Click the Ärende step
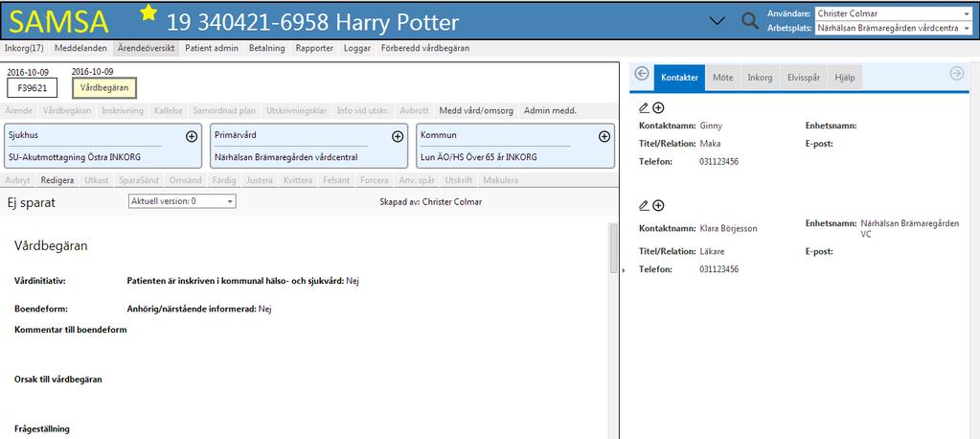Screen dimensions: 980x439 click(18, 110)
